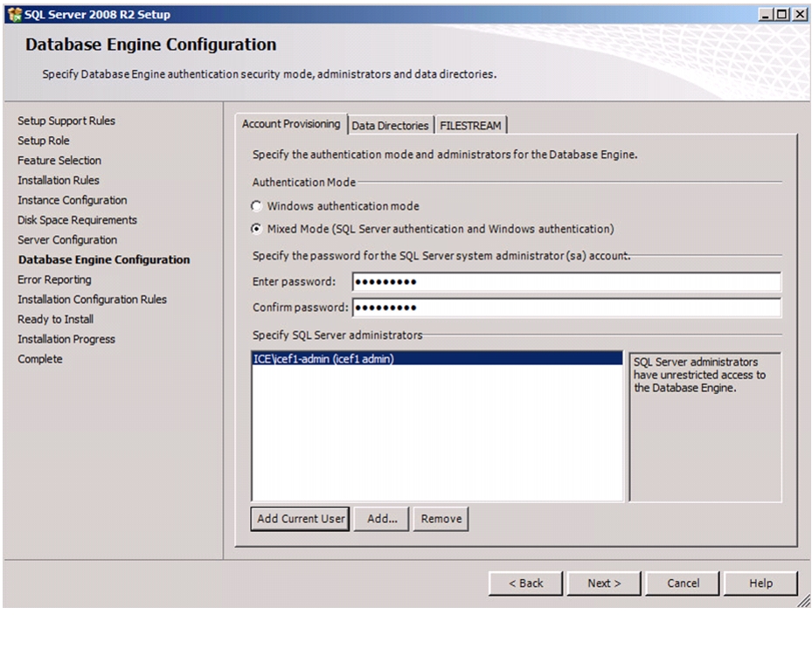Click Setup Role step in sidebar
Image resolution: width=812 pixels, height=649 pixels.
point(44,141)
